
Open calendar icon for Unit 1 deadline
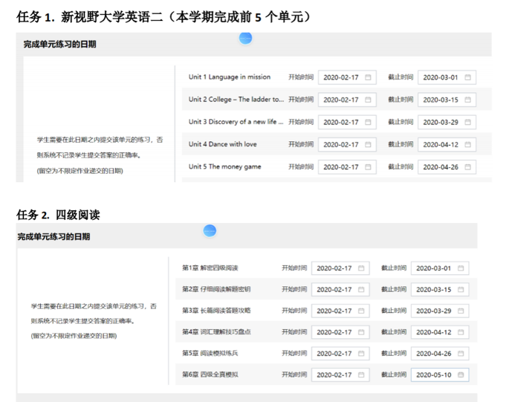pyautogui.click(x=468, y=77)
